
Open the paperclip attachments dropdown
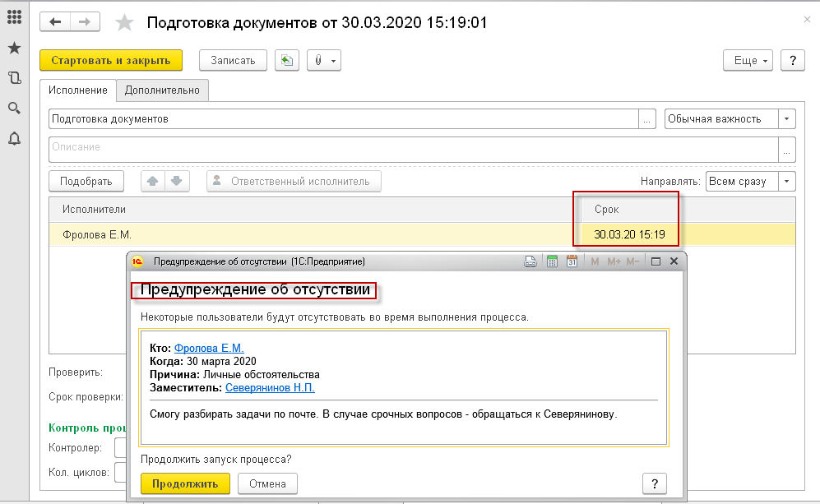(x=324, y=61)
